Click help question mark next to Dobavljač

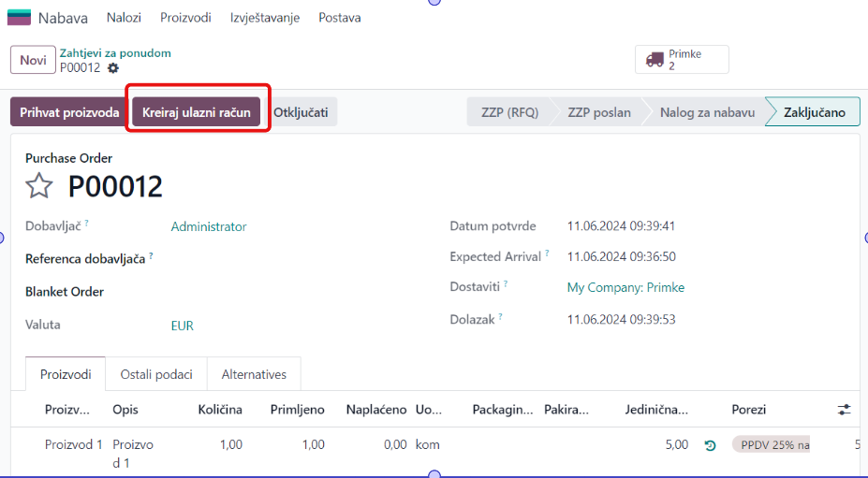click(x=87, y=224)
